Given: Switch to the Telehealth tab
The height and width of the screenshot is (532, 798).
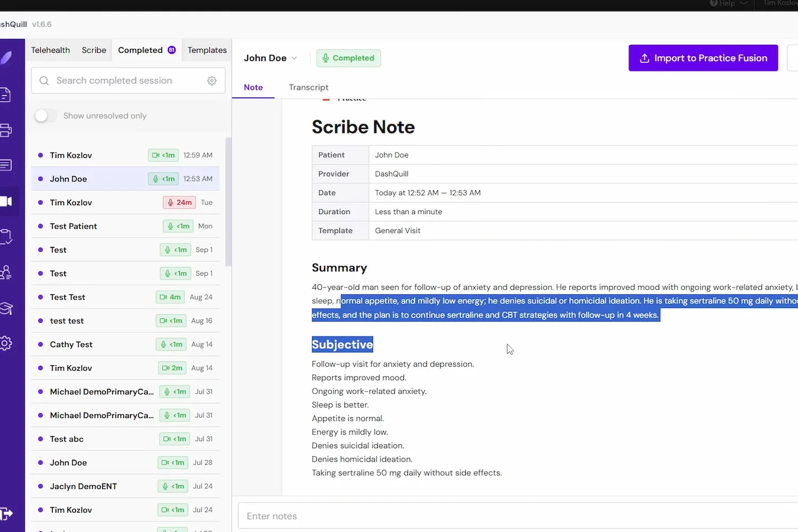Looking at the screenshot, I should click(51, 50).
